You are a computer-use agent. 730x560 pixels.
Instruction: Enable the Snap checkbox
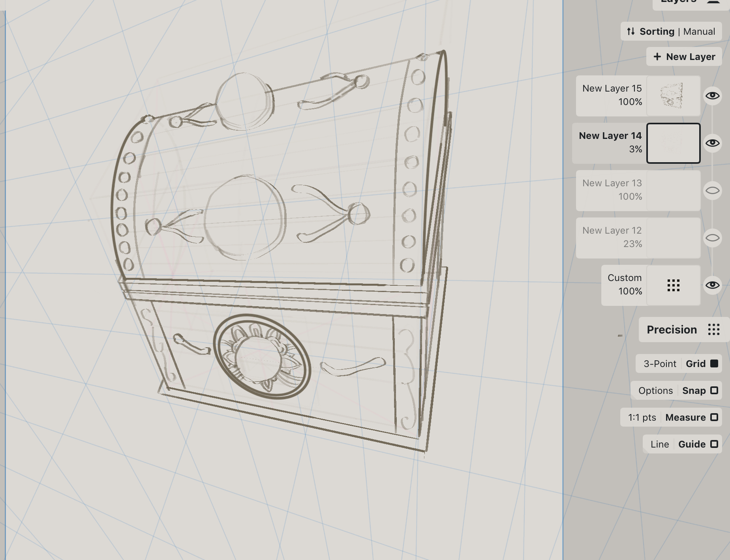tap(714, 391)
